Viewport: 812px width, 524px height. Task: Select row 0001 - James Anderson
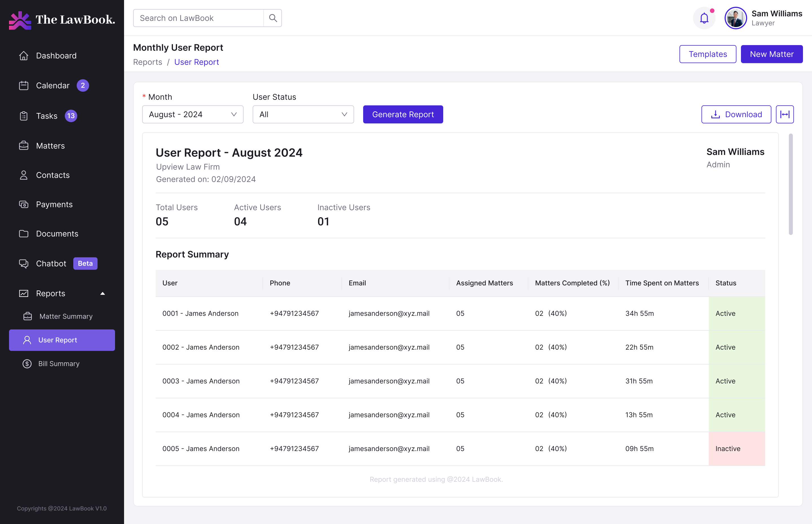coord(460,313)
